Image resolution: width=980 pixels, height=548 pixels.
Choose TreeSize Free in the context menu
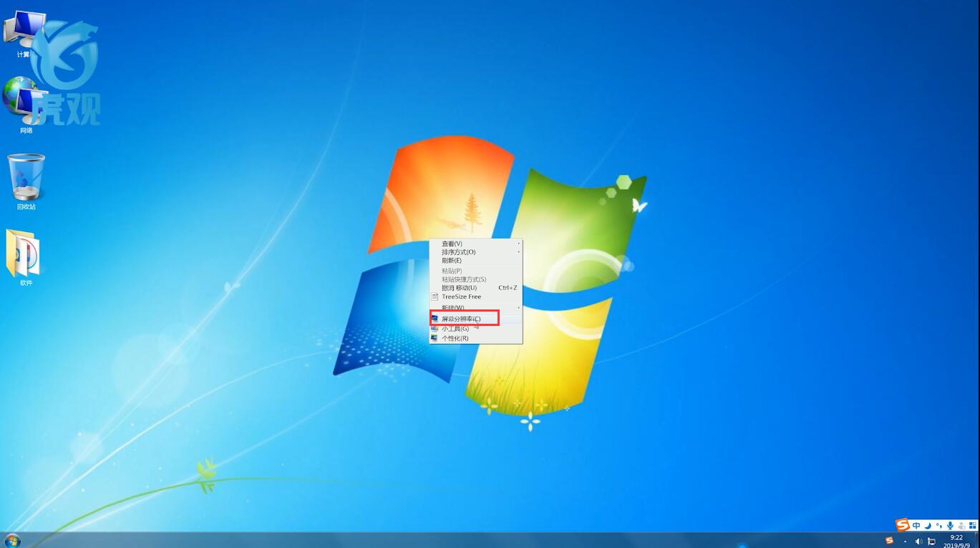(475, 297)
